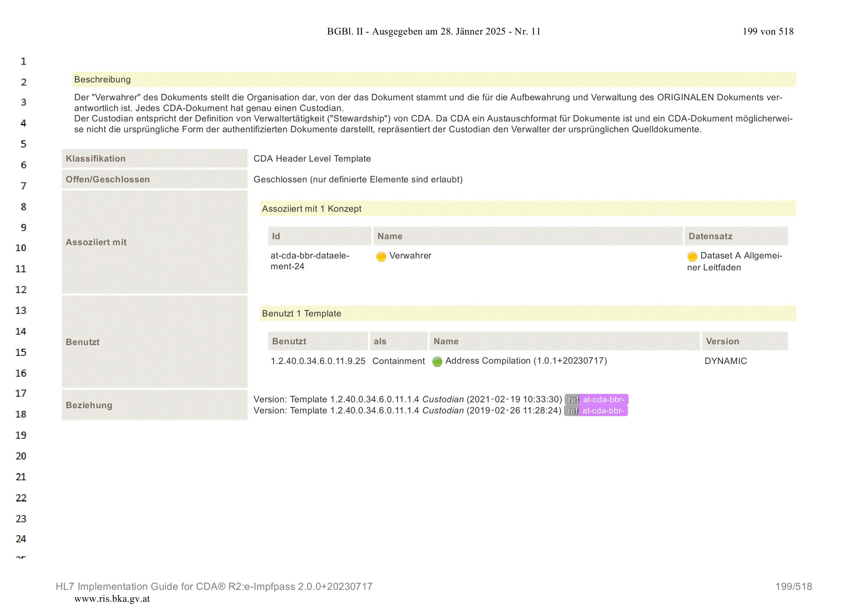Click the Offen/Geschlossen row label

point(154,179)
